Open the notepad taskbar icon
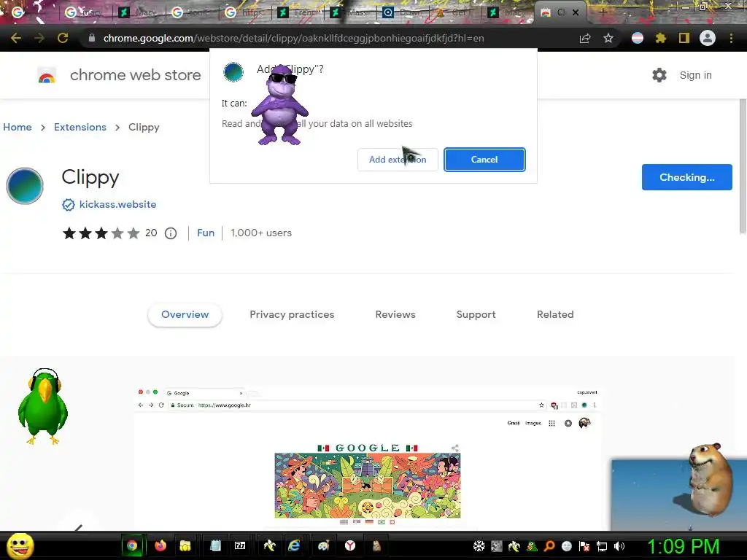The height and width of the screenshot is (560, 747). pos(215,545)
